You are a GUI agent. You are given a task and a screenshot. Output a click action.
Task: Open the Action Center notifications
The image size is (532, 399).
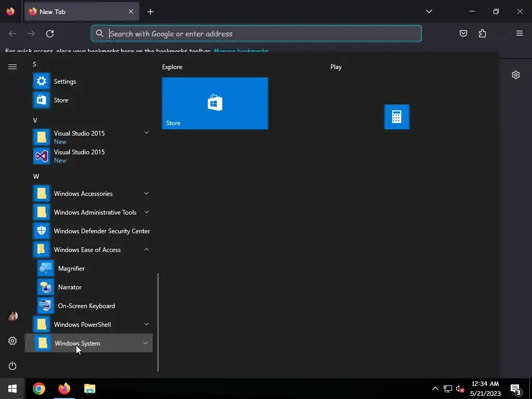516,390
